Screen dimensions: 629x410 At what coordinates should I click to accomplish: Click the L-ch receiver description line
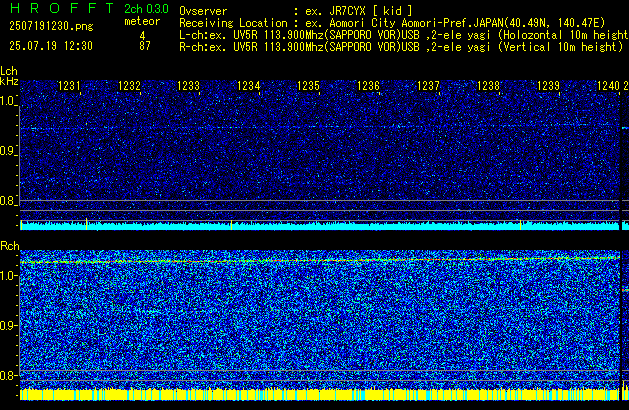point(404,35)
